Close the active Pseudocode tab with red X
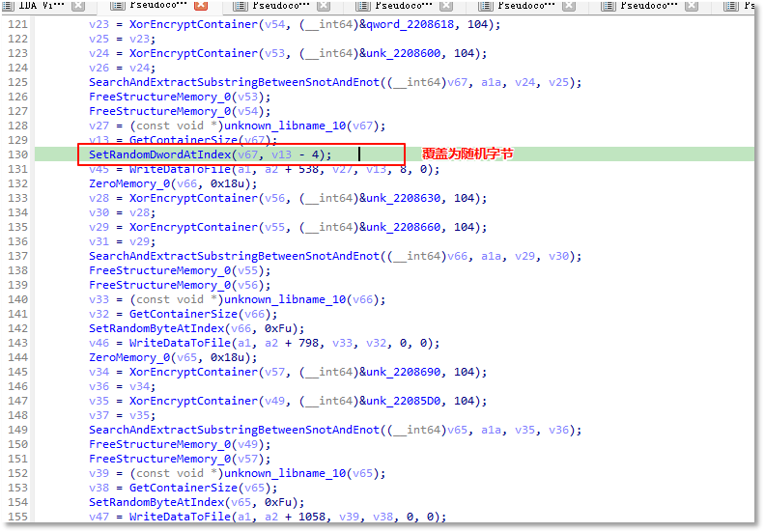This screenshot has width=765, height=532. [201, 6]
